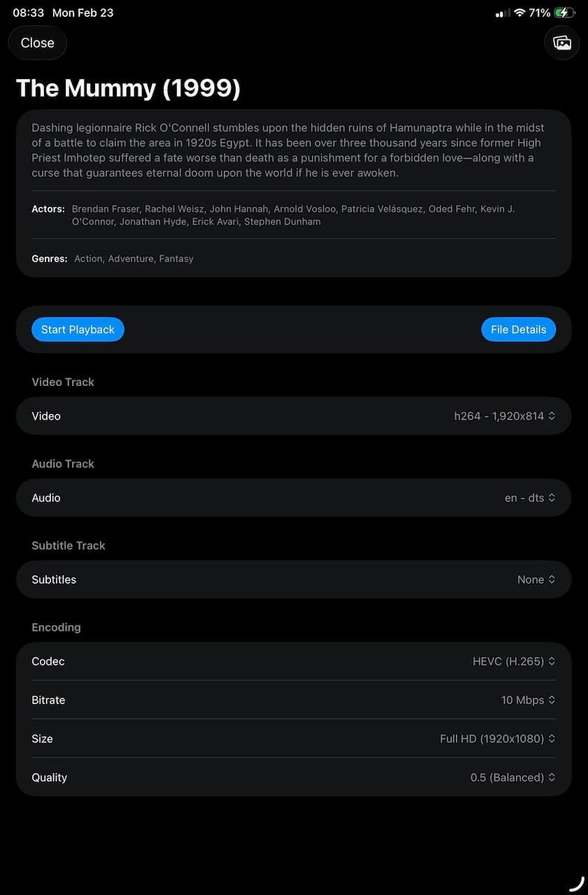This screenshot has height=895, width=588.
Task: Close the movie details view
Action: (37, 43)
